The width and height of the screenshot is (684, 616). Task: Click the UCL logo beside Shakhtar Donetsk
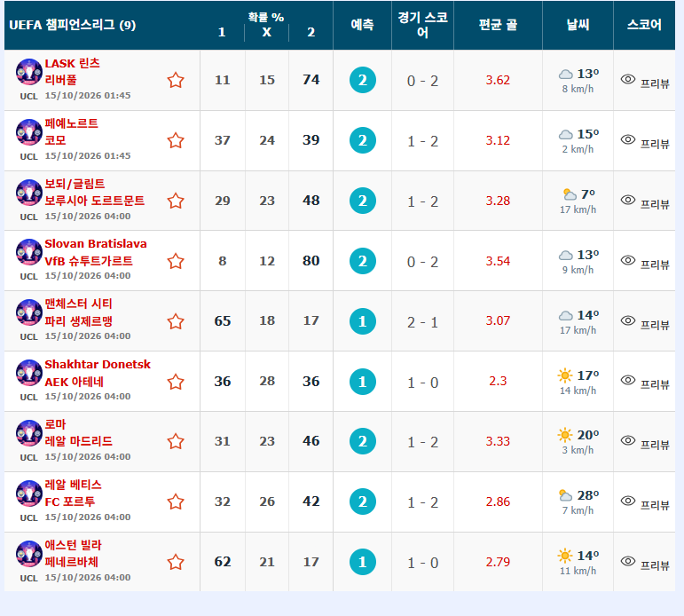pyautogui.click(x=28, y=373)
